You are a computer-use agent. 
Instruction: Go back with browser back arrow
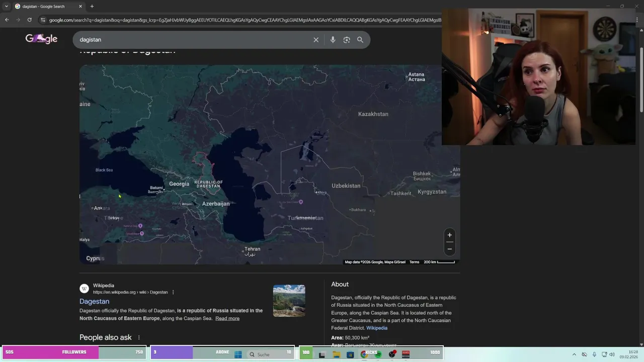coord(7,20)
